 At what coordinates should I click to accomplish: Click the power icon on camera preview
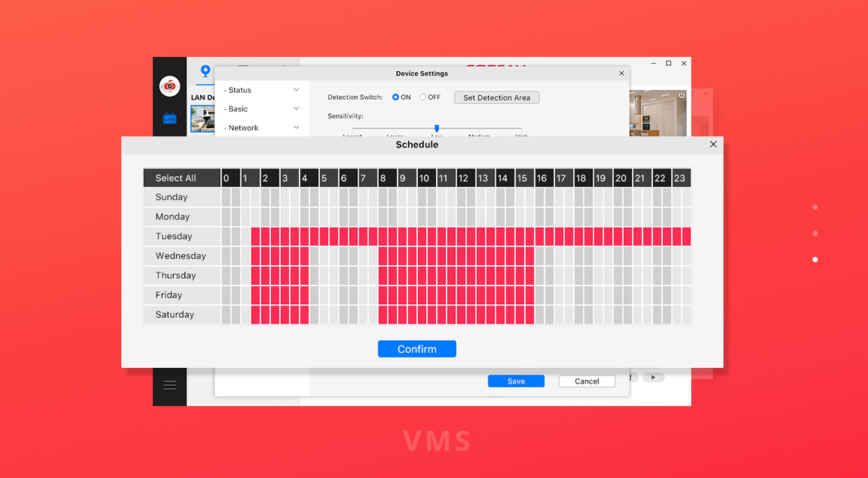[x=681, y=95]
